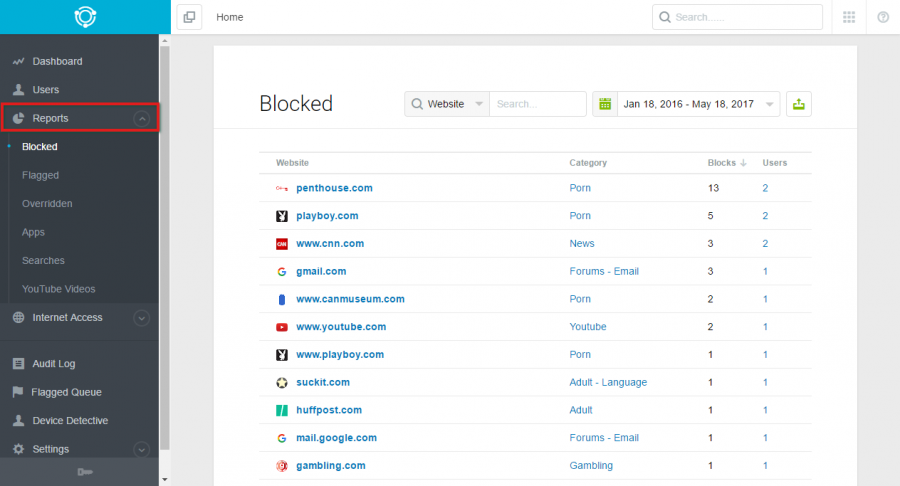Click the Flagged Queue flag icon
The width and height of the screenshot is (900, 486).
pyautogui.click(x=18, y=392)
